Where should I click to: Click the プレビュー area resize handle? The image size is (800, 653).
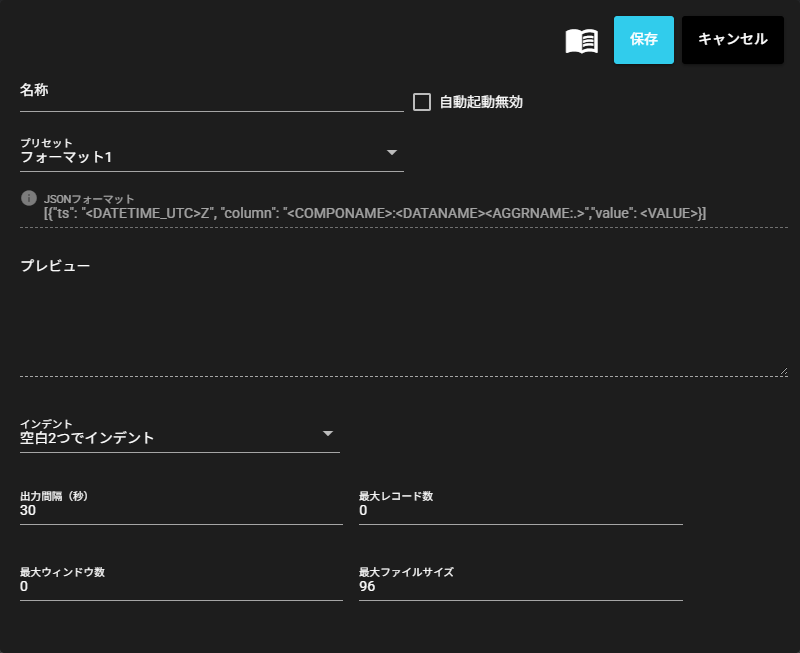[782, 371]
